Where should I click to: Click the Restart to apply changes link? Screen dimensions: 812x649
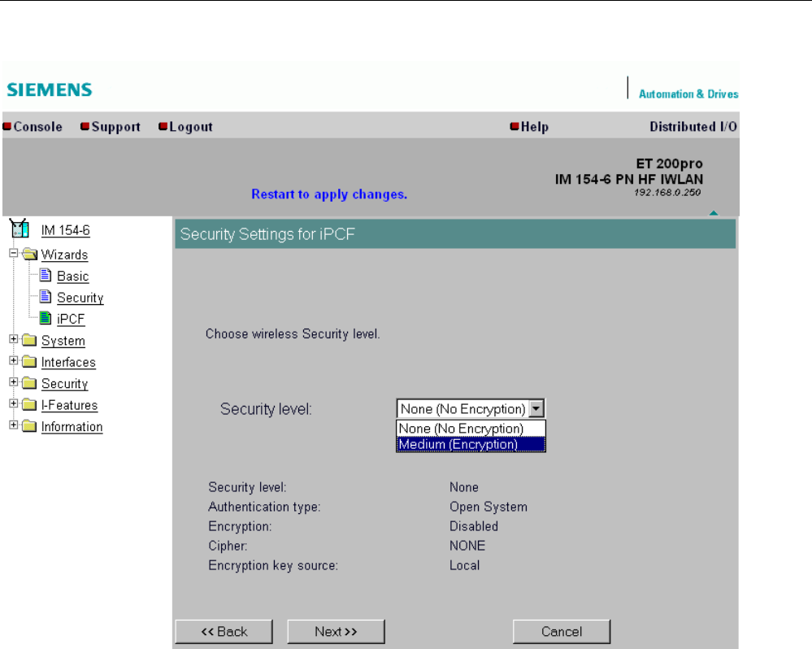329,194
